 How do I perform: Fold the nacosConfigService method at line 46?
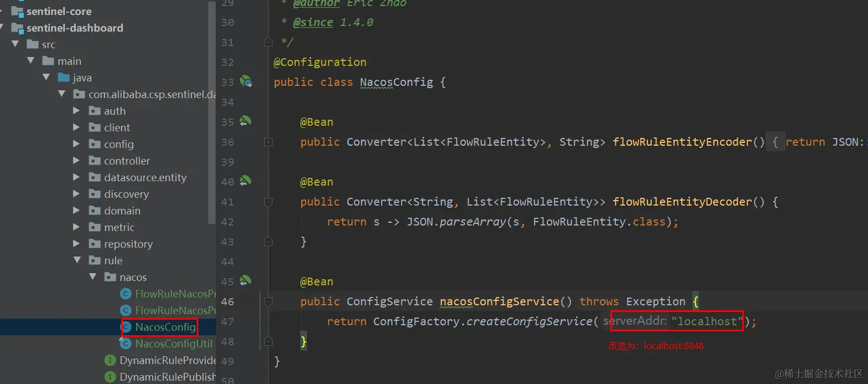pos(268,301)
